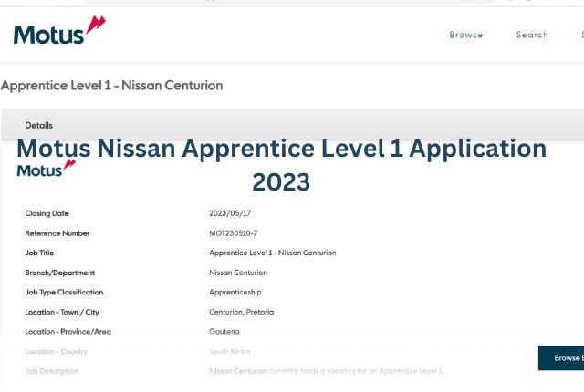Click the Location - Province/Area label
The width and height of the screenshot is (584, 392).
(x=68, y=332)
